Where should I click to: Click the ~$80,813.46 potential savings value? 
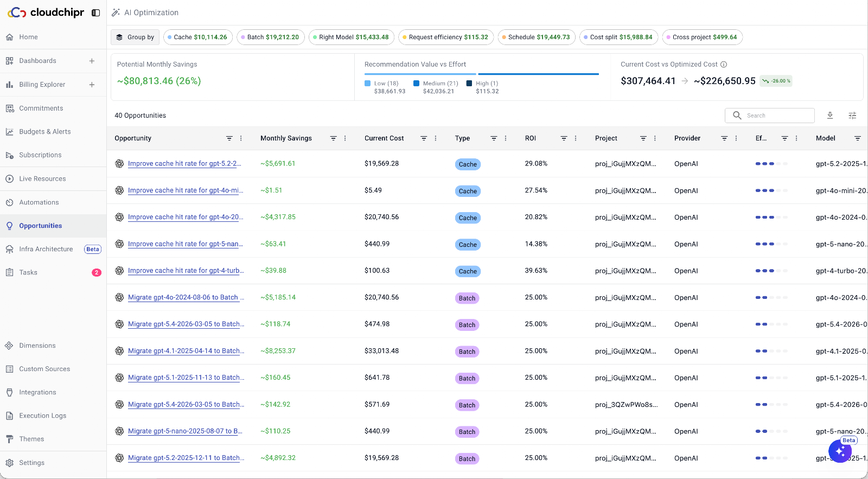(159, 81)
